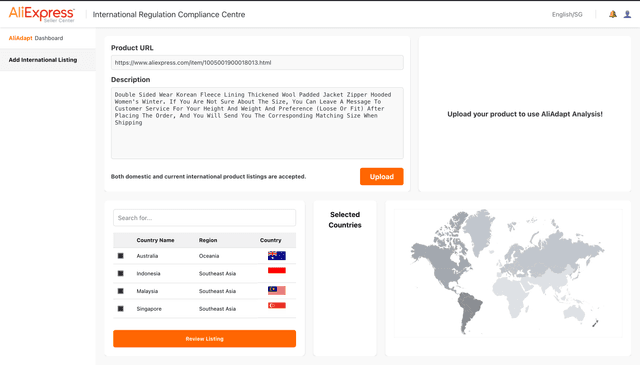Image resolution: width=640 pixels, height=365 pixels.
Task: Click Southeast Asia in the Malaysia row
Action: pos(218,291)
